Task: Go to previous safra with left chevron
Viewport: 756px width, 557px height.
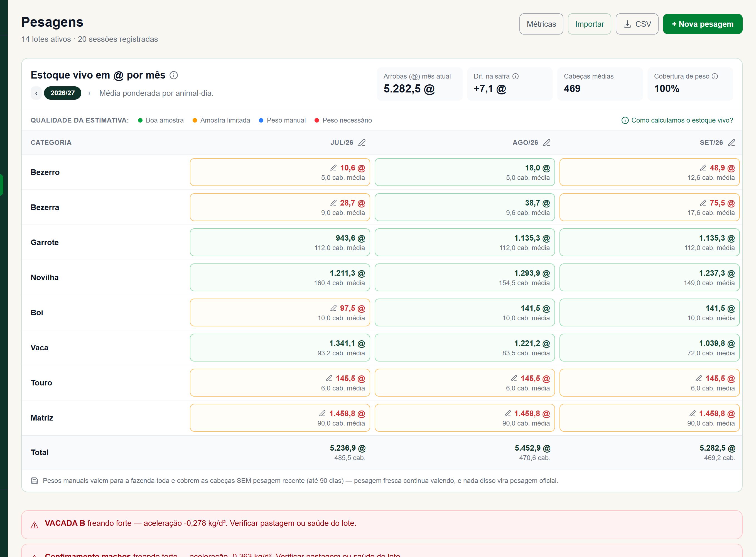Action: [x=36, y=93]
